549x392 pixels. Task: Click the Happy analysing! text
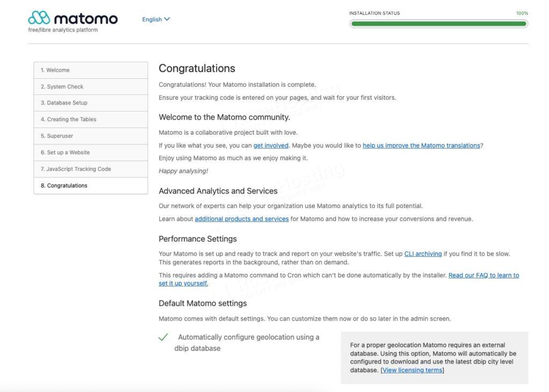(183, 171)
